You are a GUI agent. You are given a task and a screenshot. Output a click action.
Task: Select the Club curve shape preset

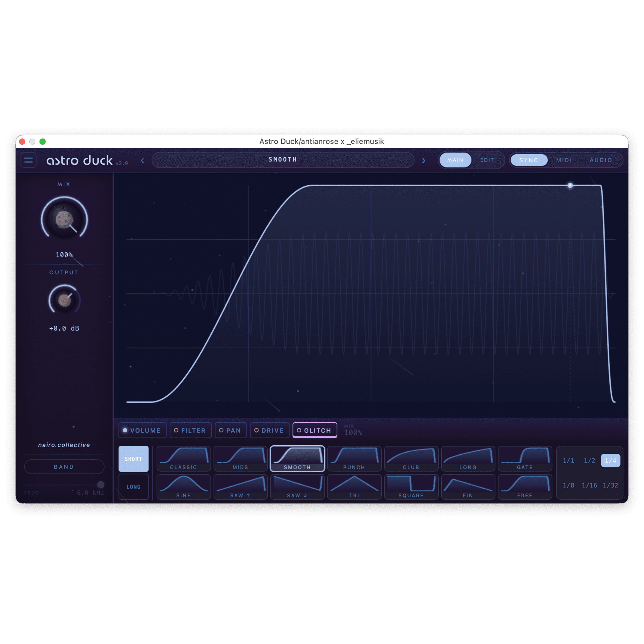411,459
